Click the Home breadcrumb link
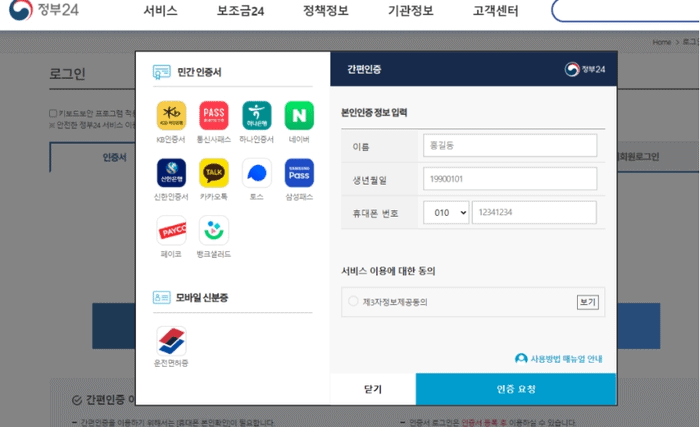This screenshot has width=700, height=427. coord(662,42)
